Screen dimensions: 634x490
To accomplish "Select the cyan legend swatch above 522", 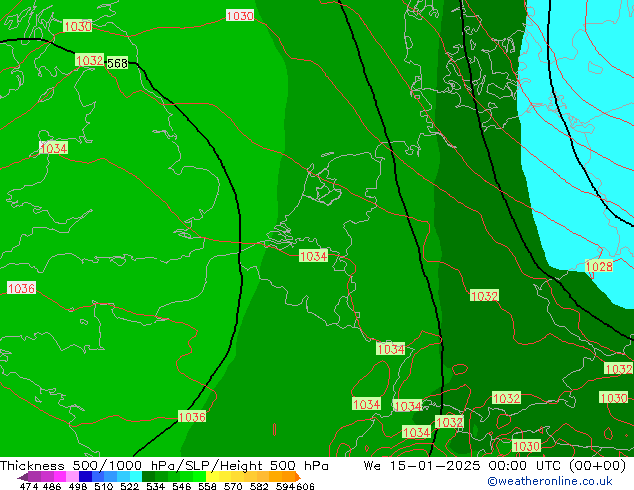I will tap(136, 476).
